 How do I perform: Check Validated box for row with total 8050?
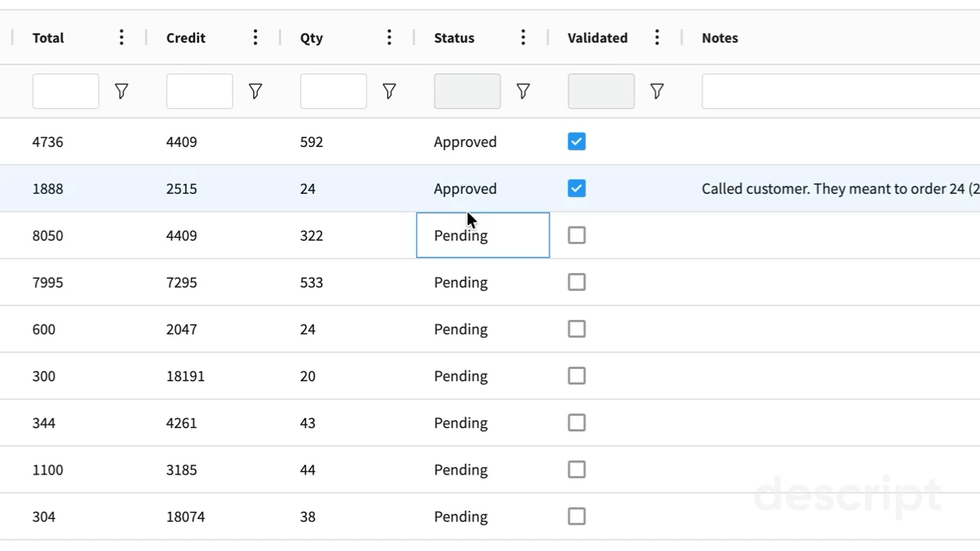click(577, 236)
